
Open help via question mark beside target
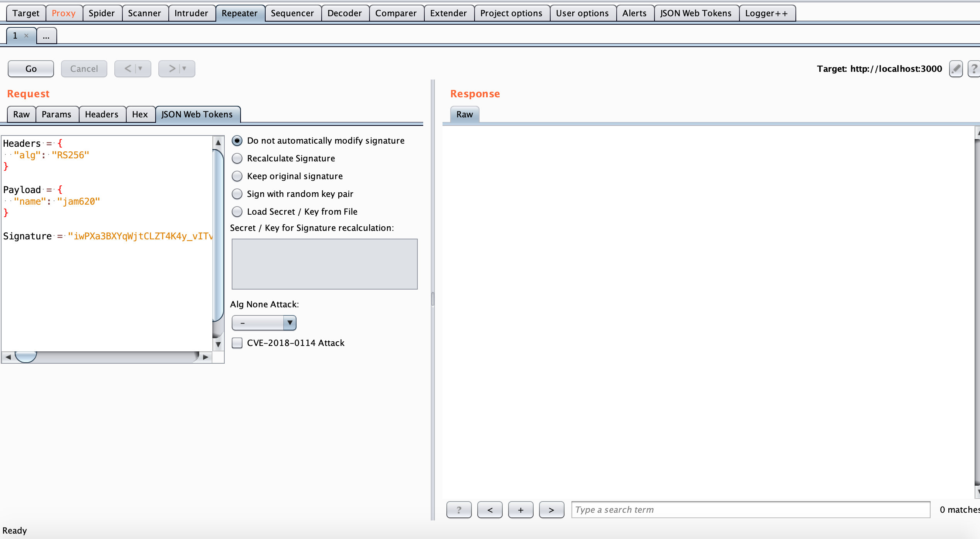pos(974,69)
